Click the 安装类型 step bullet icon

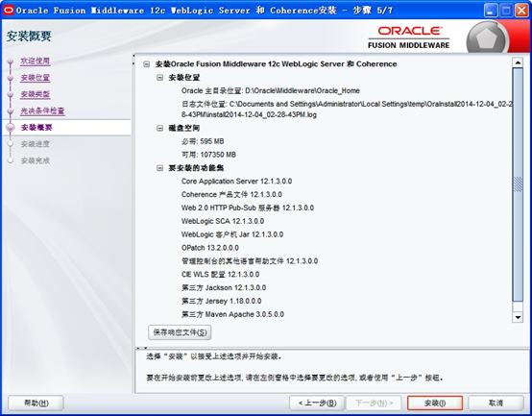click(11, 94)
